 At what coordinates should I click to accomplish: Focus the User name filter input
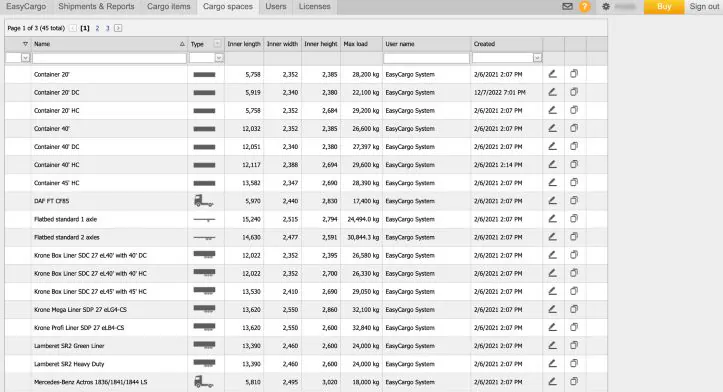coord(427,58)
